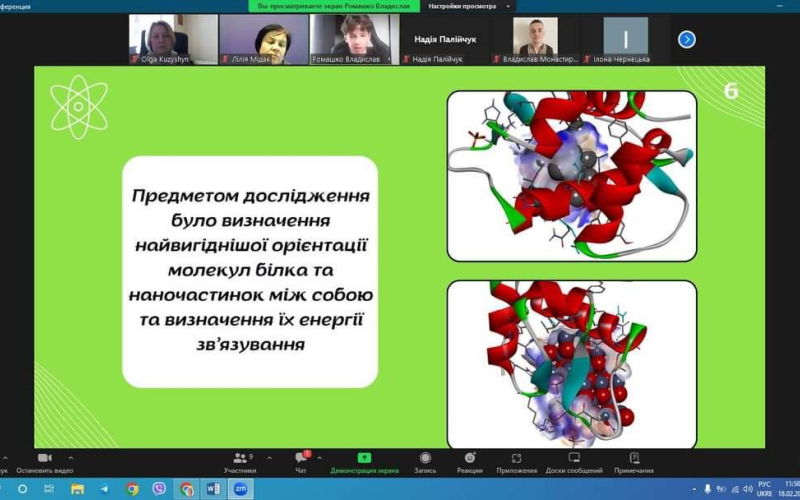This screenshot has width=800, height=500.
Task: Open Cortana search circle in taskbar
Action: click(x=22, y=489)
